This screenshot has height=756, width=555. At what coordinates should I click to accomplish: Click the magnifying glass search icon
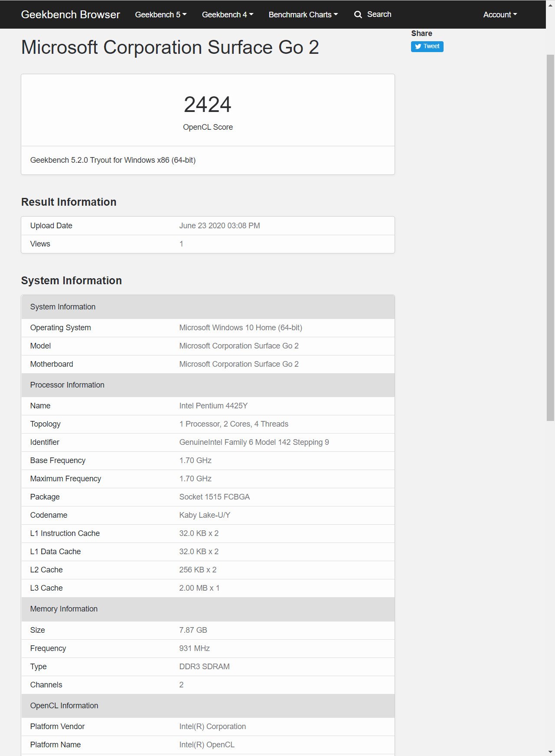click(x=358, y=15)
